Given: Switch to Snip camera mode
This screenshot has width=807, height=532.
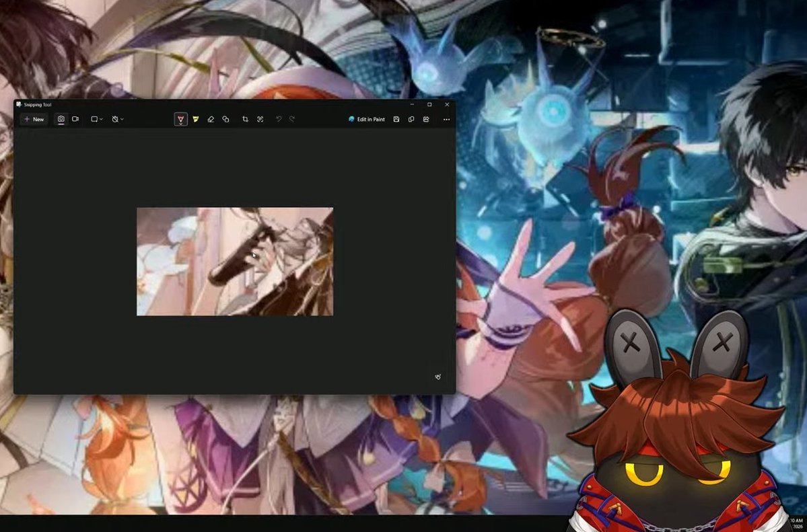Looking at the screenshot, I should (61, 119).
